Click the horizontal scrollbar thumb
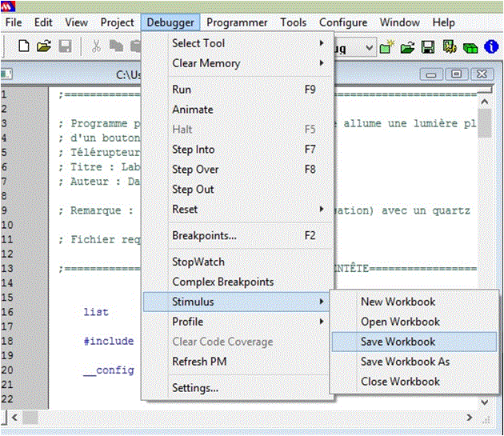Screen dimensions: 504x436 pos(30,418)
